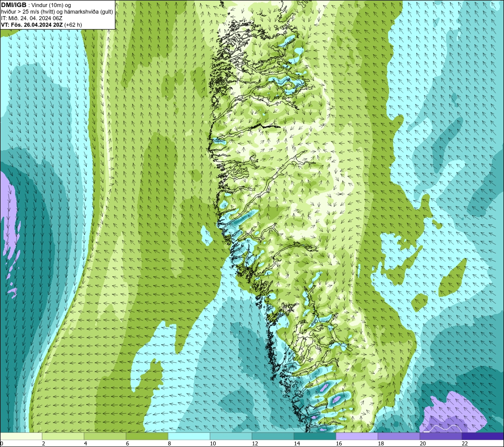
Task: Click the 'DMI/IGB' title in the info box
Action: pyautogui.click(x=14, y=5)
